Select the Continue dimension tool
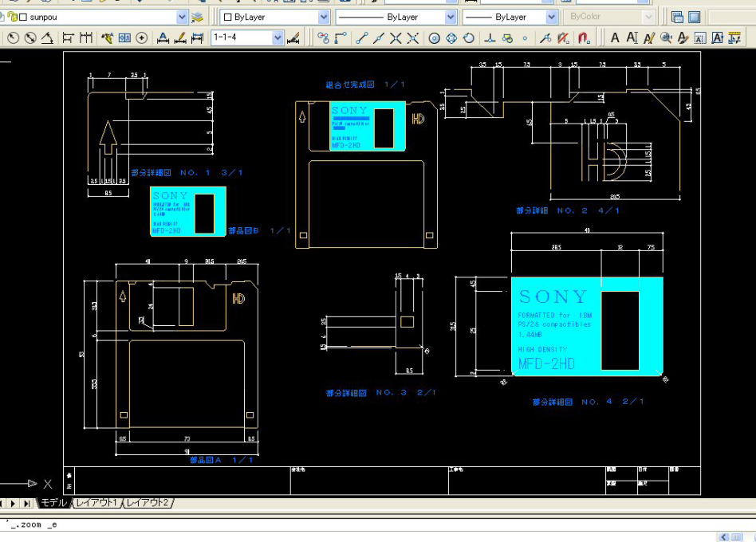The image size is (756, 542). pyautogui.click(x=86, y=37)
